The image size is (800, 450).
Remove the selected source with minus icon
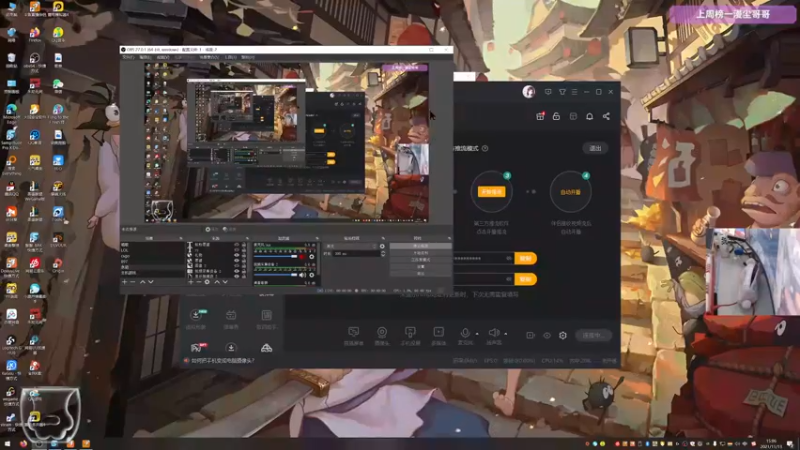[198, 282]
